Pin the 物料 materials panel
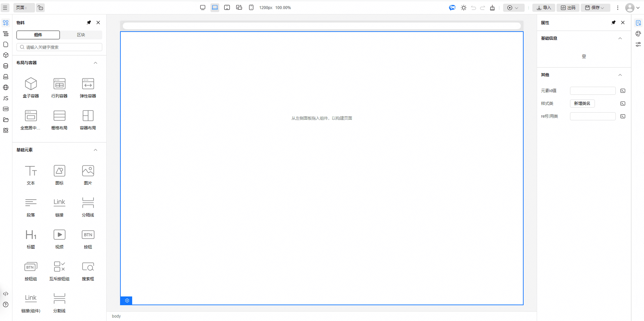Viewport: 644px width, 321px height. pyautogui.click(x=89, y=23)
